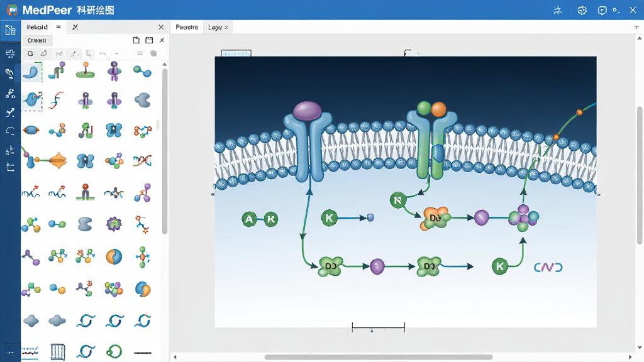The image size is (644, 362).
Task: Pick the purple and green flower-shaped protein
Action: [x=114, y=224]
